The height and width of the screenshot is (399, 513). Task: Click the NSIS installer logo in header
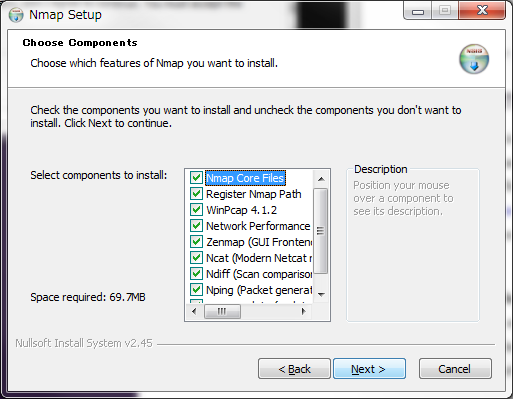point(474,59)
